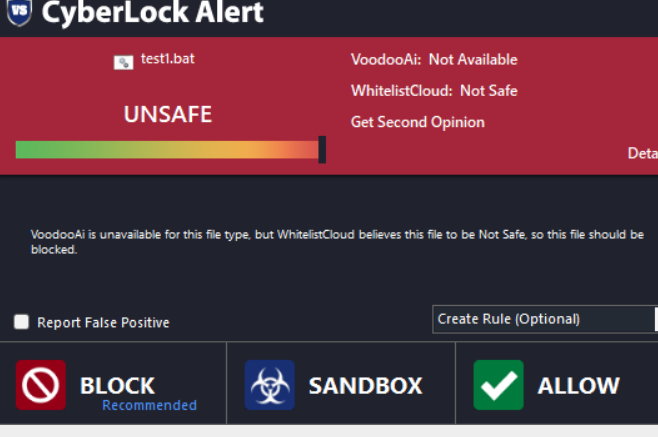This screenshot has width=658, height=437.
Task: Click the test1.bat file icon
Action: point(123,61)
